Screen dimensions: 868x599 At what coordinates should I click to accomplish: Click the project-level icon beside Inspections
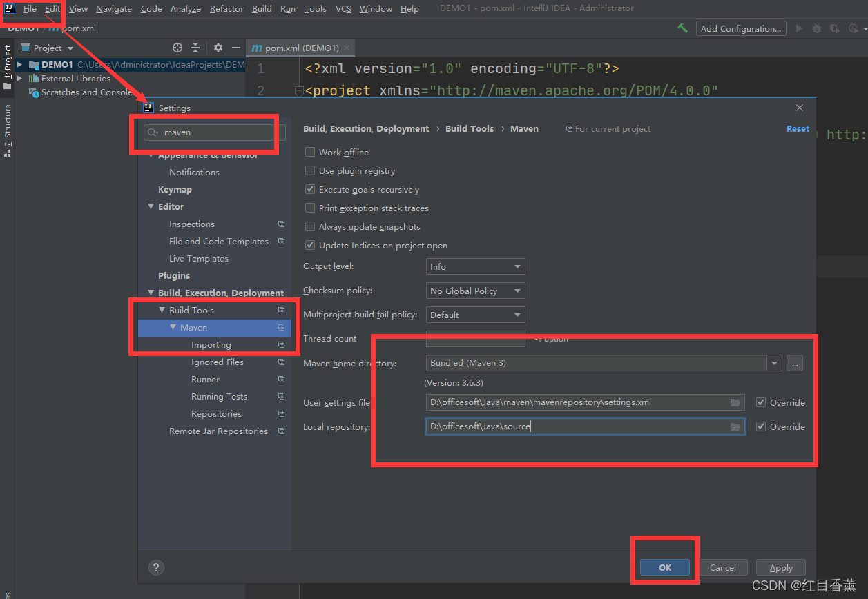pos(281,224)
